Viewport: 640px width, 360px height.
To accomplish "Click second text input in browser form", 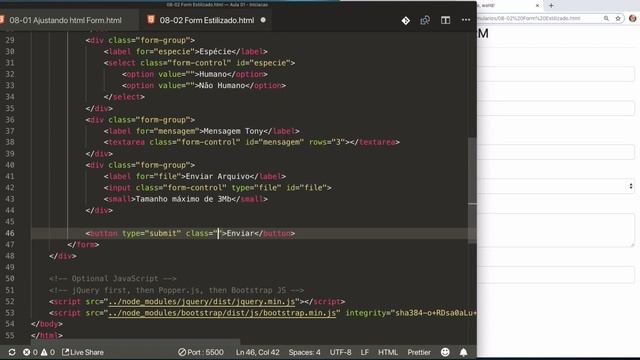I will coord(556,108).
